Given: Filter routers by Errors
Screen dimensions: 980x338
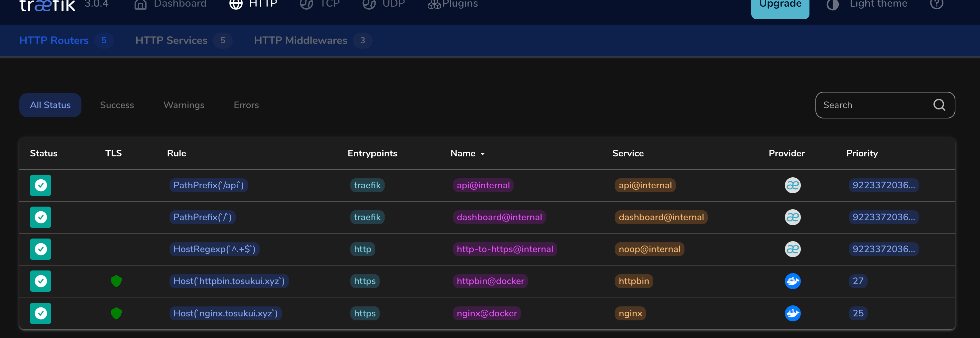Looking at the screenshot, I should (x=246, y=105).
